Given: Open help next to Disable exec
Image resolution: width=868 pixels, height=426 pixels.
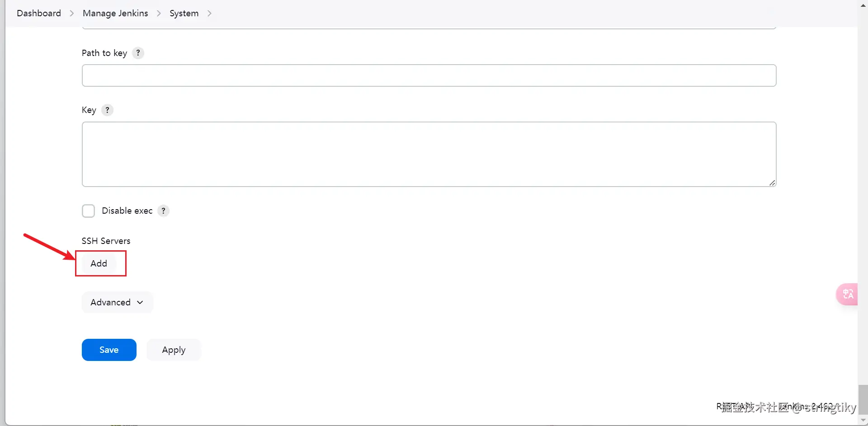Looking at the screenshot, I should [163, 211].
